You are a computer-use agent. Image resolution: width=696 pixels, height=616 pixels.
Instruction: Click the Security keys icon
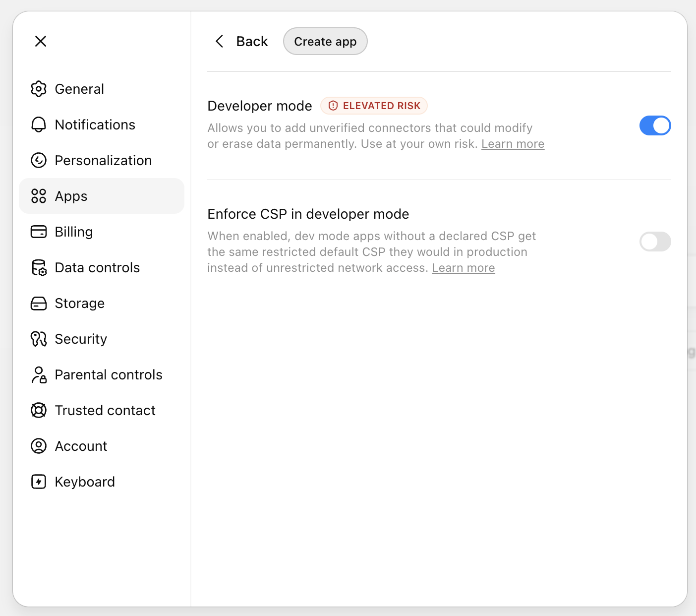[39, 339]
